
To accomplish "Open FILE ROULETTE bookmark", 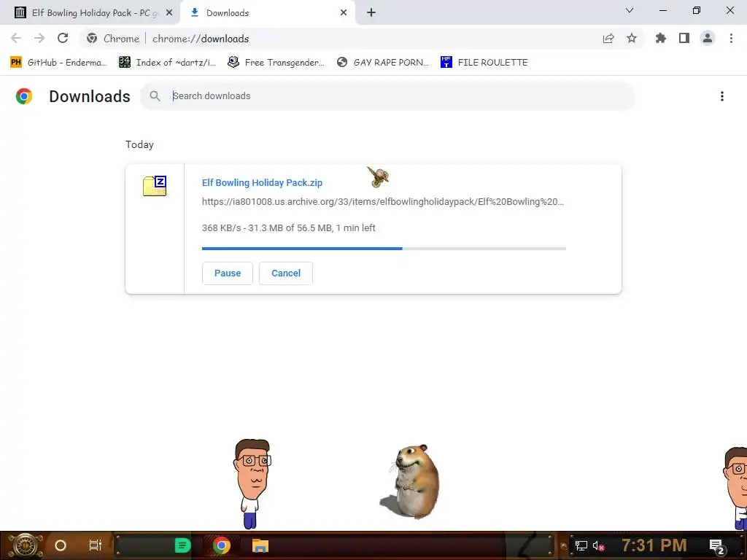I will pos(484,63).
